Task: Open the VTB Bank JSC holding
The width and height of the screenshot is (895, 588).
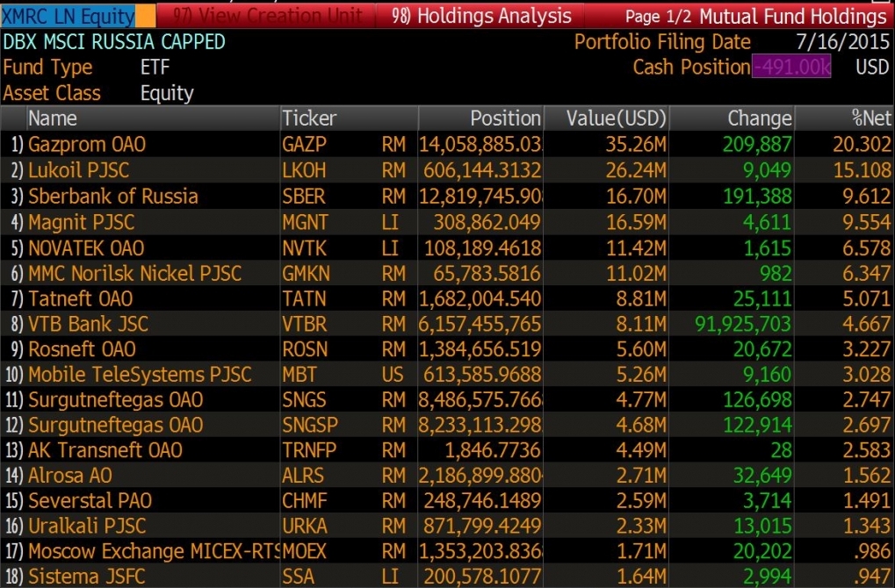Action: pos(89,324)
